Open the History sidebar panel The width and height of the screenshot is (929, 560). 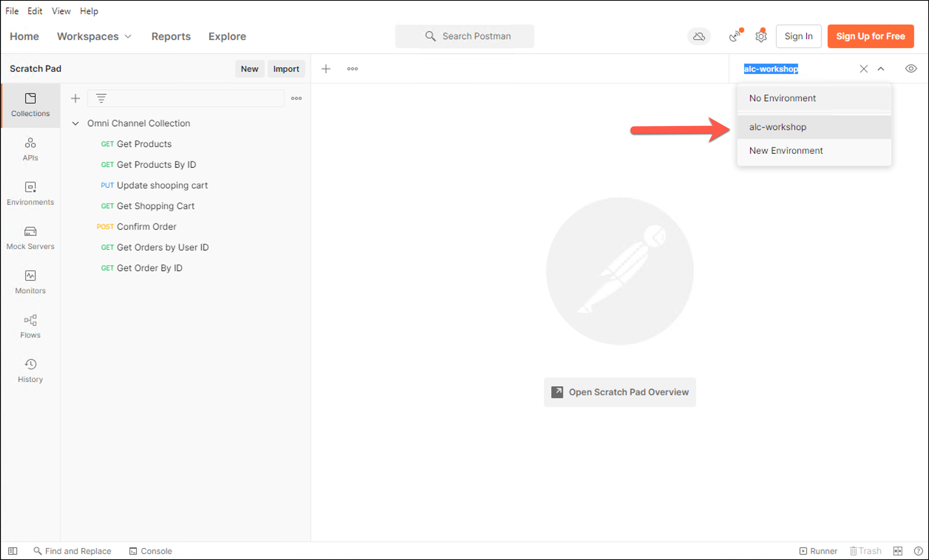(x=30, y=371)
